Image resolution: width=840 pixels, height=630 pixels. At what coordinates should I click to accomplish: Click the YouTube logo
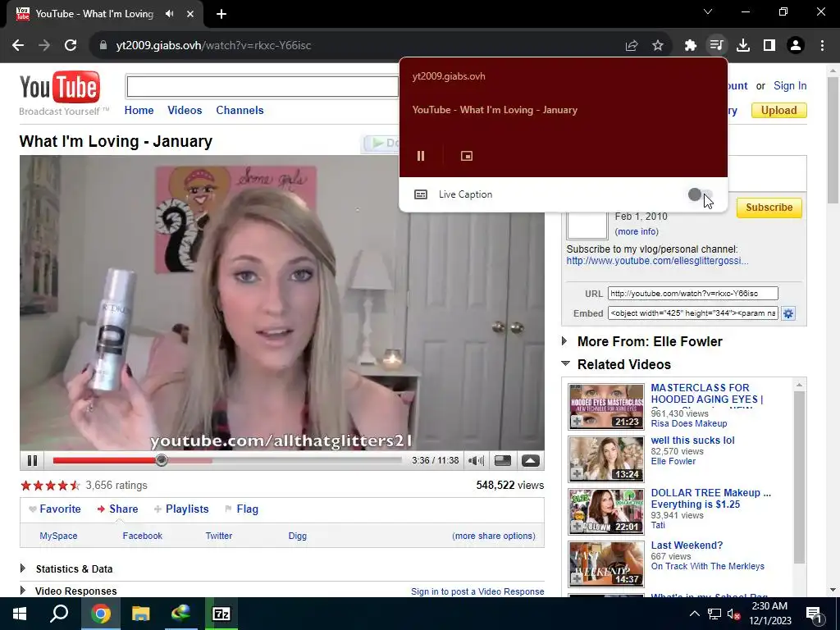tap(60, 87)
